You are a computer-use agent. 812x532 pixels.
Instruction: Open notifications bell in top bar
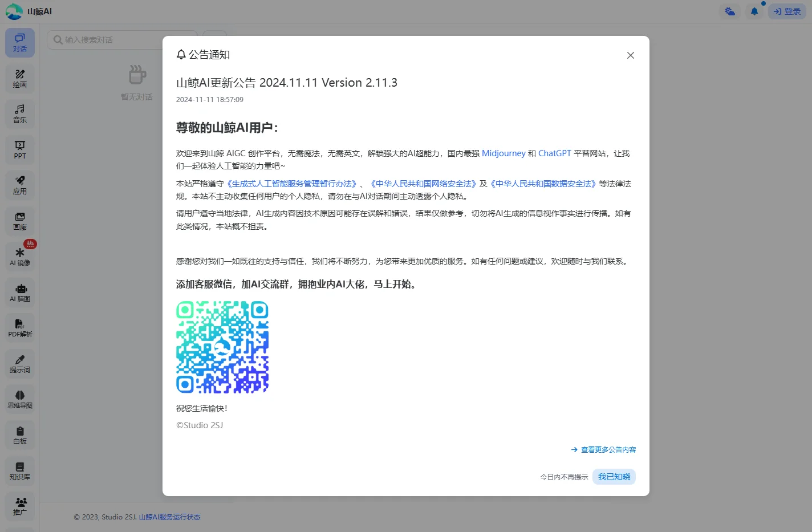754,11
